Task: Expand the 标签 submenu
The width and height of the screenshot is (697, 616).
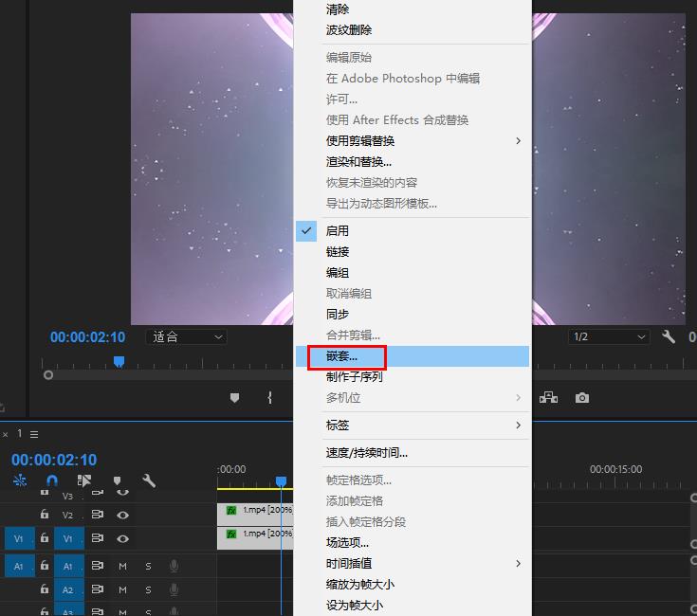Action: tap(413, 425)
